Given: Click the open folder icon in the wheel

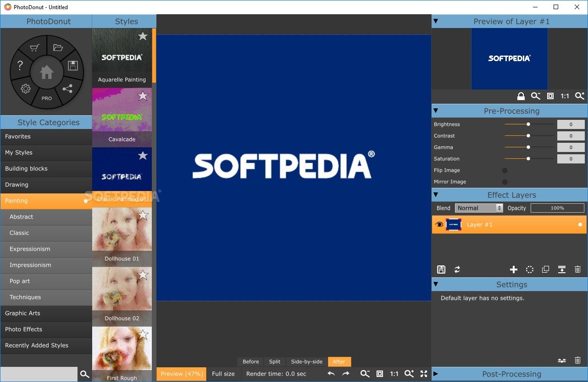Looking at the screenshot, I should (x=58, y=47).
